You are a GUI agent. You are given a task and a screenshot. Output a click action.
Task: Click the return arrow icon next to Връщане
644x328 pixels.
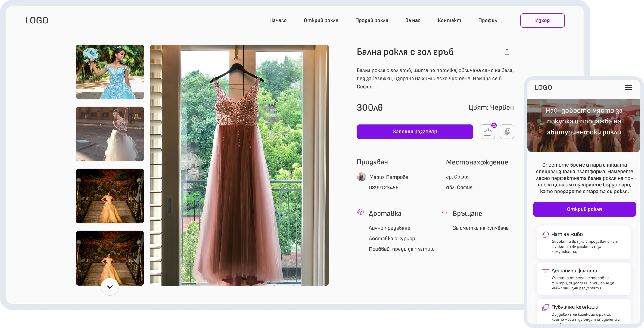click(444, 212)
